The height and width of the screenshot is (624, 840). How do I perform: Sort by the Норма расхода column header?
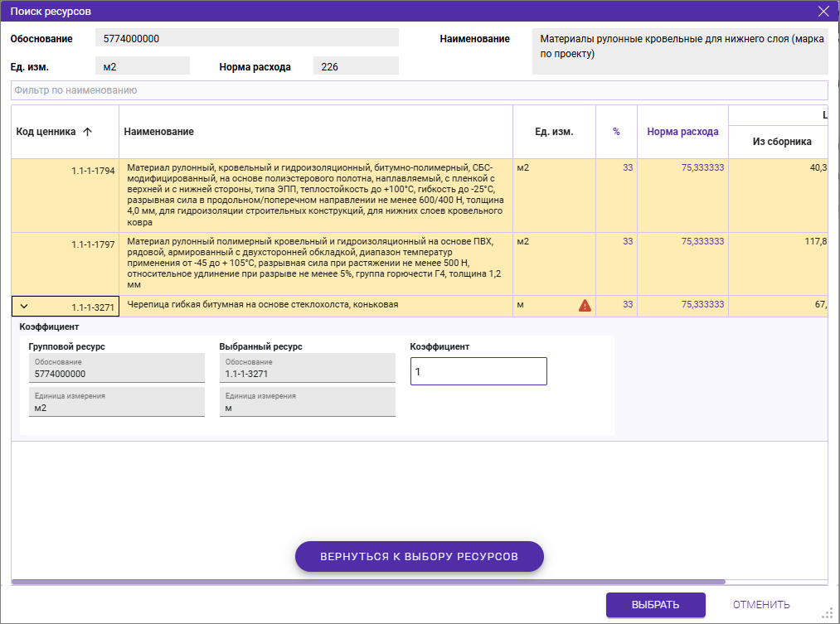click(x=682, y=132)
